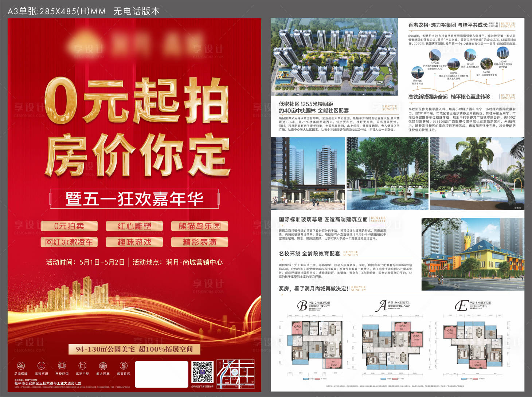This screenshot has height=397, width=532.
Task: Open the entrance gate tower photo
Action: click(308, 174)
